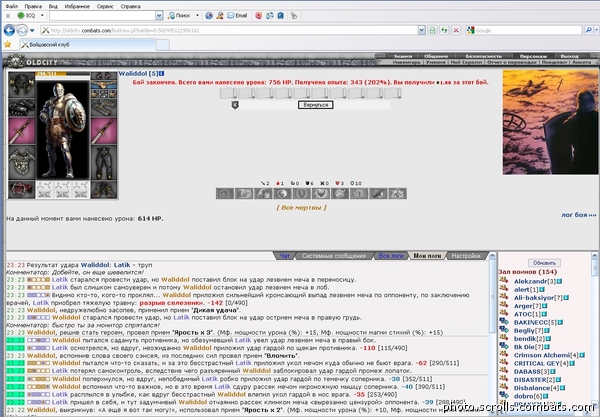Open a new blank browser tab

coord(163,45)
